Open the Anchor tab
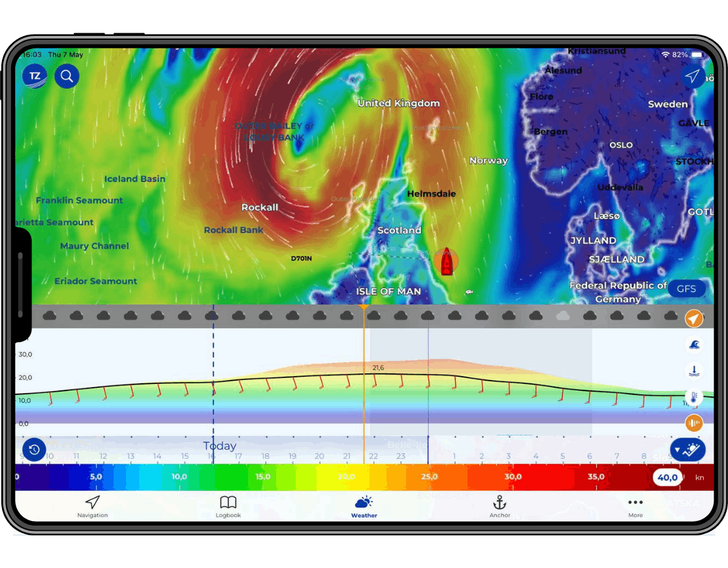This screenshot has height=568, width=728. (499, 506)
